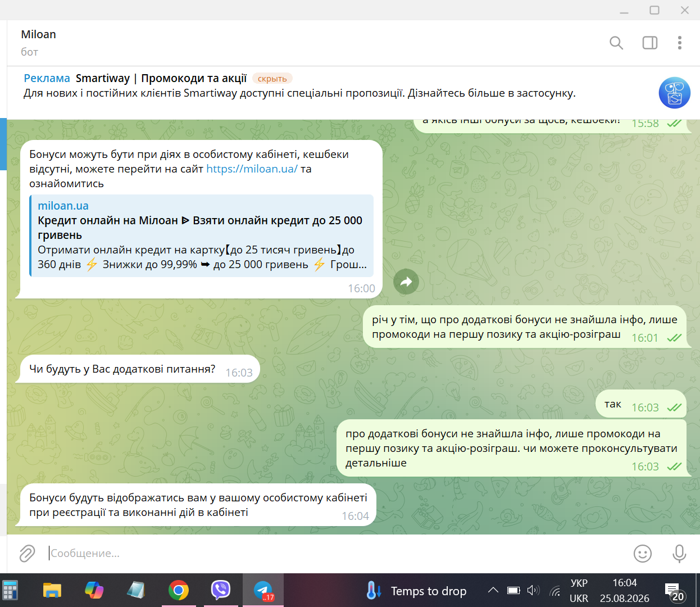
Task: Click the Smartiway | Промокоди та акції ad title
Action: 161,78
